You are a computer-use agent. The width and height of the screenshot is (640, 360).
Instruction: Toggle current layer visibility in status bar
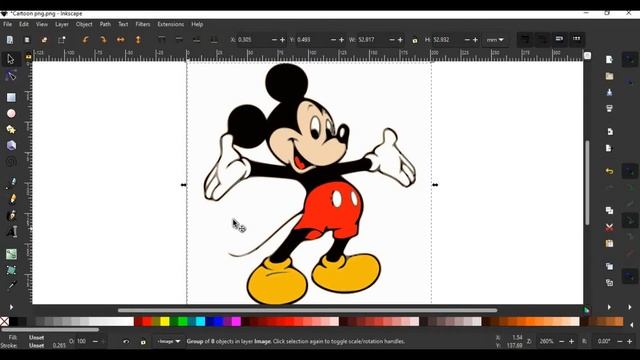click(x=126, y=342)
